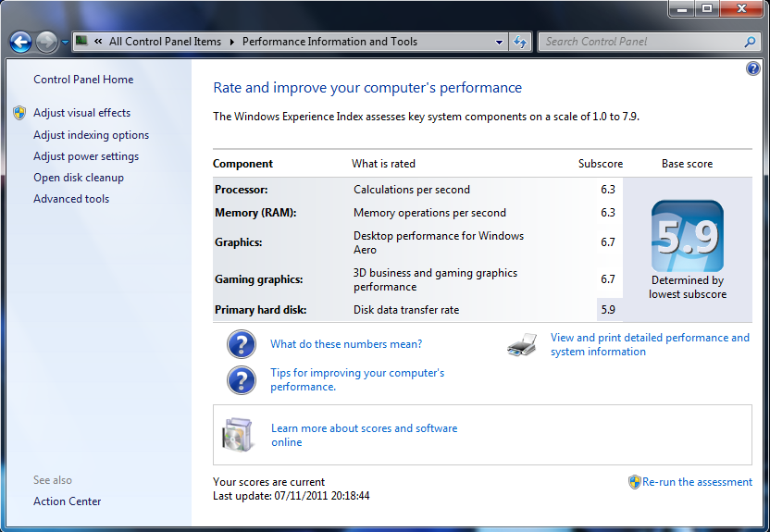Click the grayed Forward arrow button
Viewport: 770px width, 532px height.
tap(46, 43)
